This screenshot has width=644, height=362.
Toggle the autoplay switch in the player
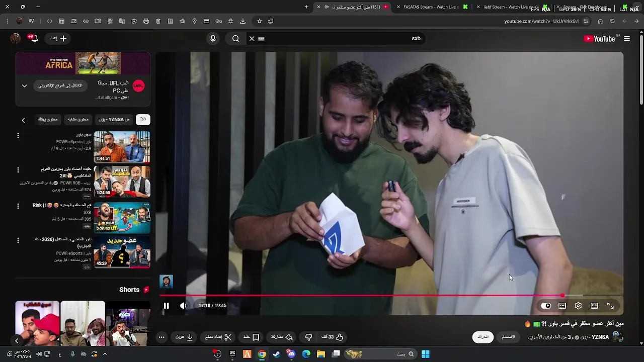coord(547,306)
